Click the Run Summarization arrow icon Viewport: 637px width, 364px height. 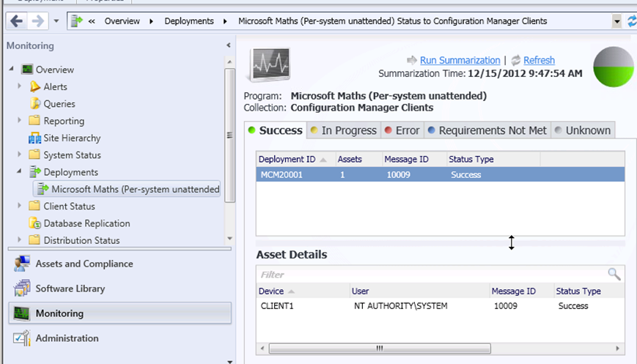(412, 60)
